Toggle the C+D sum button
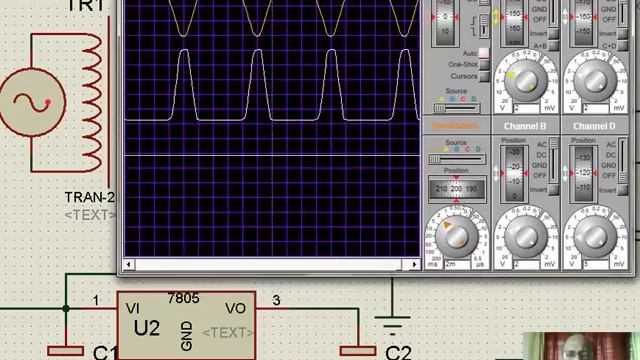 622,46
